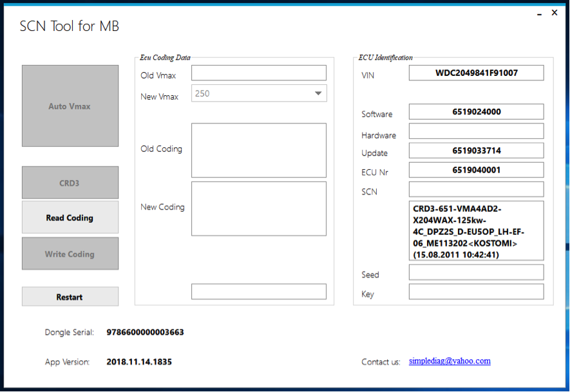Minimize the SCN Tool window

[540, 14]
